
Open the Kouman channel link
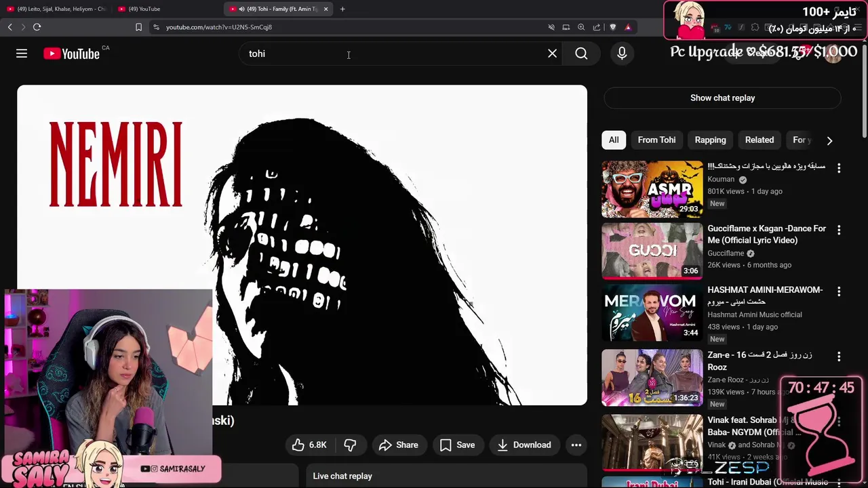point(721,180)
